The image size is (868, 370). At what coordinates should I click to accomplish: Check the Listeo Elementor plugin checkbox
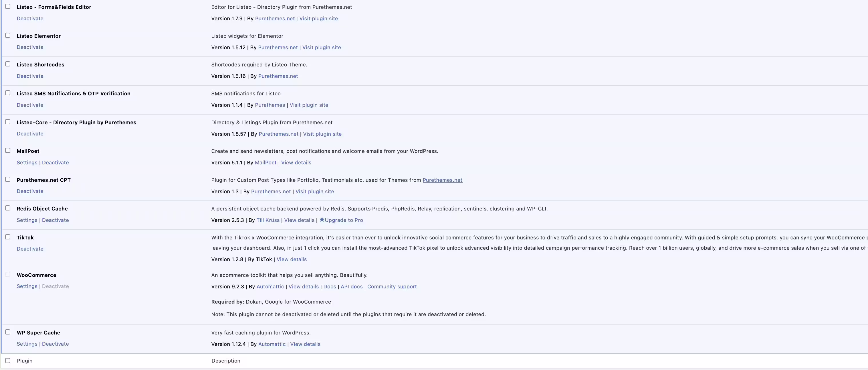coord(8,36)
